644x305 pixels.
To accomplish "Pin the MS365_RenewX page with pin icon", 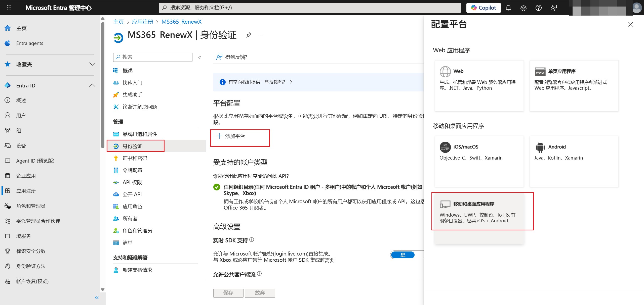I will point(249,35).
